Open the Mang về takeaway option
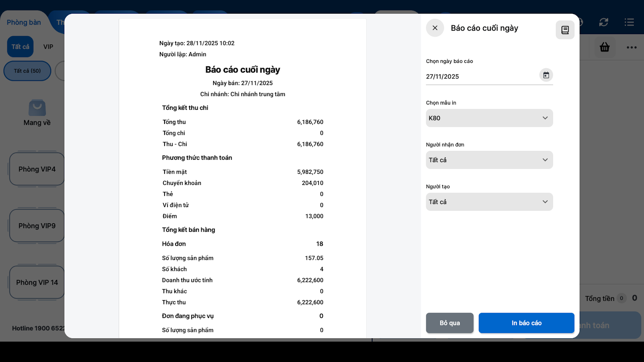644x362 pixels. click(37, 113)
